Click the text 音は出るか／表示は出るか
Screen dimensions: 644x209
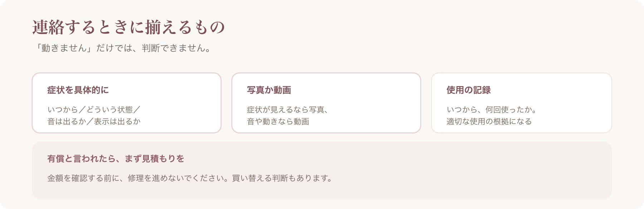point(94,121)
